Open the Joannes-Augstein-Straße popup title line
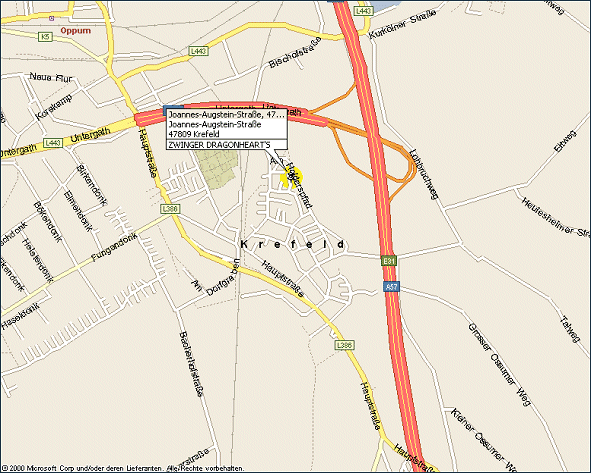This screenshot has width=591, height=473. (x=227, y=115)
